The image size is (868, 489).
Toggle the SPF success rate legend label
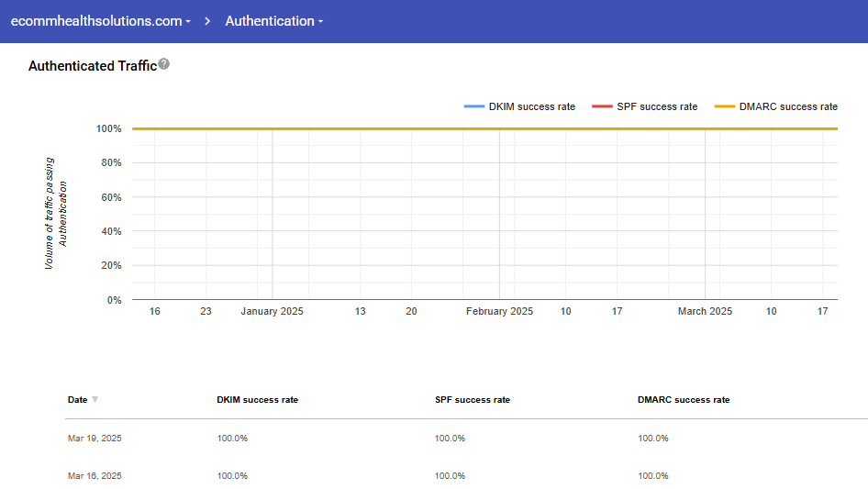tap(657, 107)
